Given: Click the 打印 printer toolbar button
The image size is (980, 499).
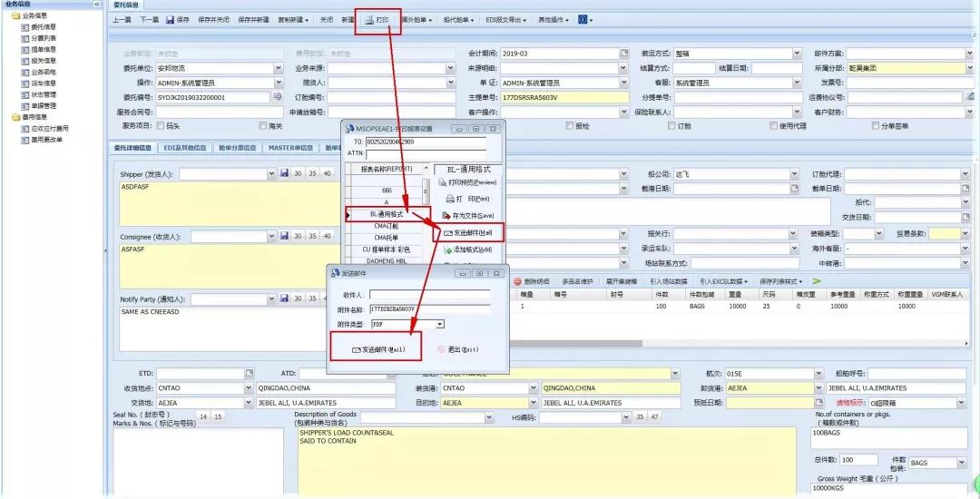Looking at the screenshot, I should tap(377, 19).
